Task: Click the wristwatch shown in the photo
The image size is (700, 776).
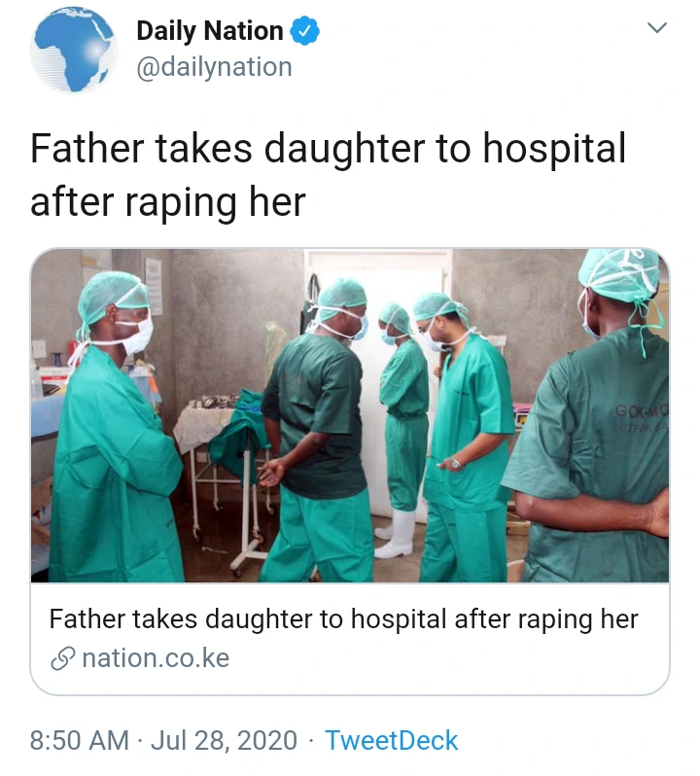Action: [x=456, y=463]
